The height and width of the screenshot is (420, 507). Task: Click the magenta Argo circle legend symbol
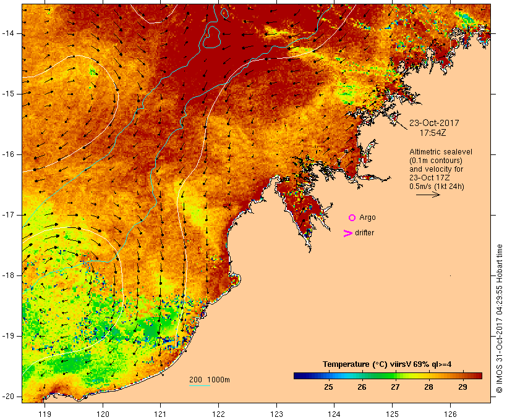[x=352, y=218]
